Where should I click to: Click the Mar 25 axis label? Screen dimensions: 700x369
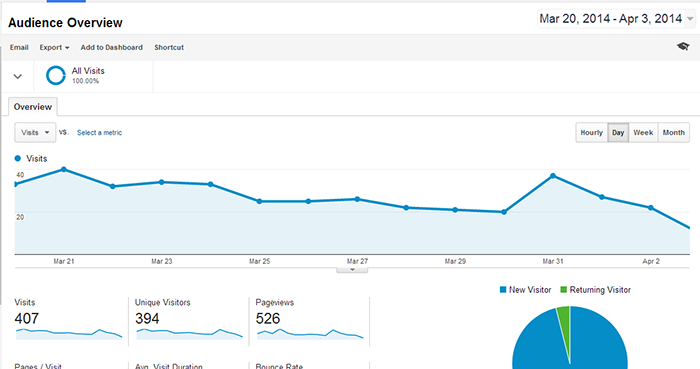click(259, 261)
